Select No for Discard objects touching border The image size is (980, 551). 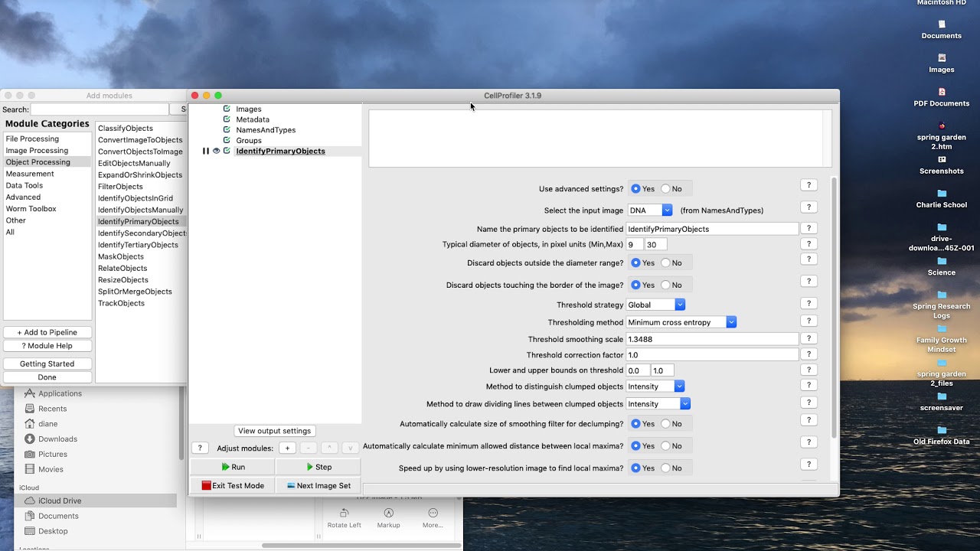665,285
